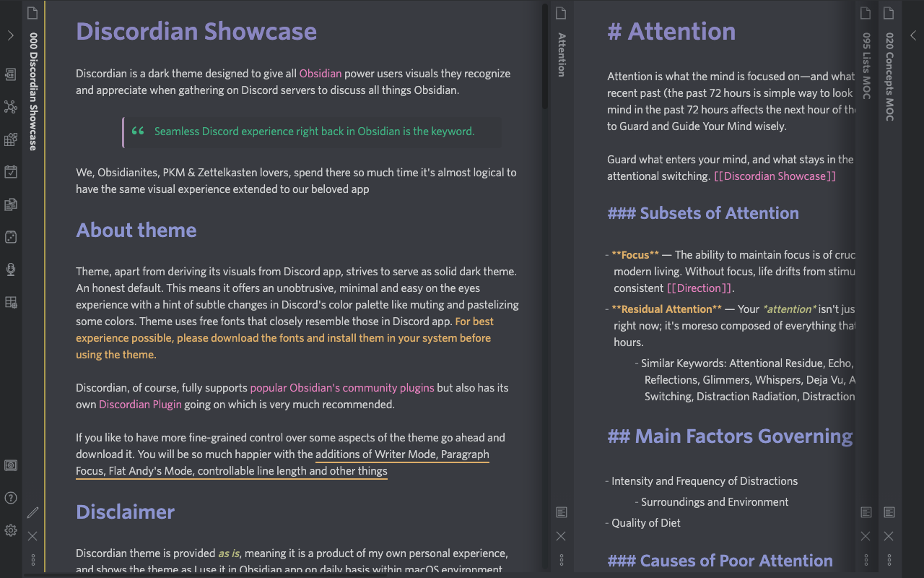
Task: Follow the Obsidian link in intro paragraph
Action: tap(321, 74)
